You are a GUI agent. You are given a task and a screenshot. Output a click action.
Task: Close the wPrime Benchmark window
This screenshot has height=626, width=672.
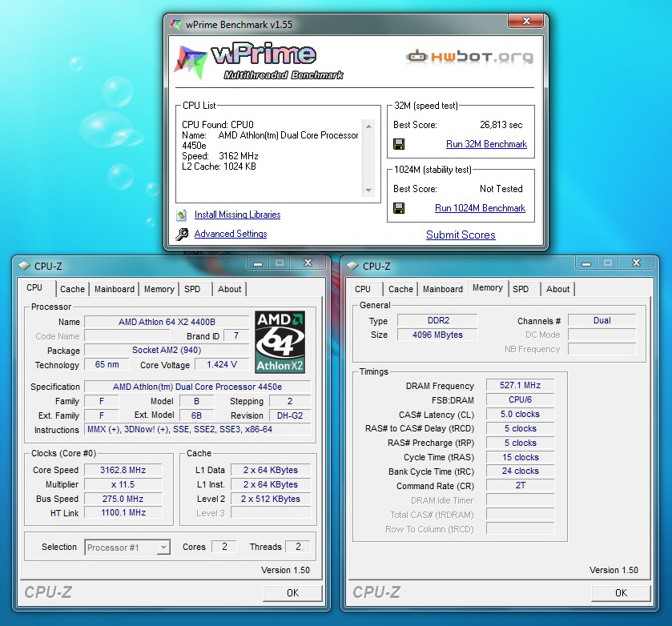[x=526, y=21]
